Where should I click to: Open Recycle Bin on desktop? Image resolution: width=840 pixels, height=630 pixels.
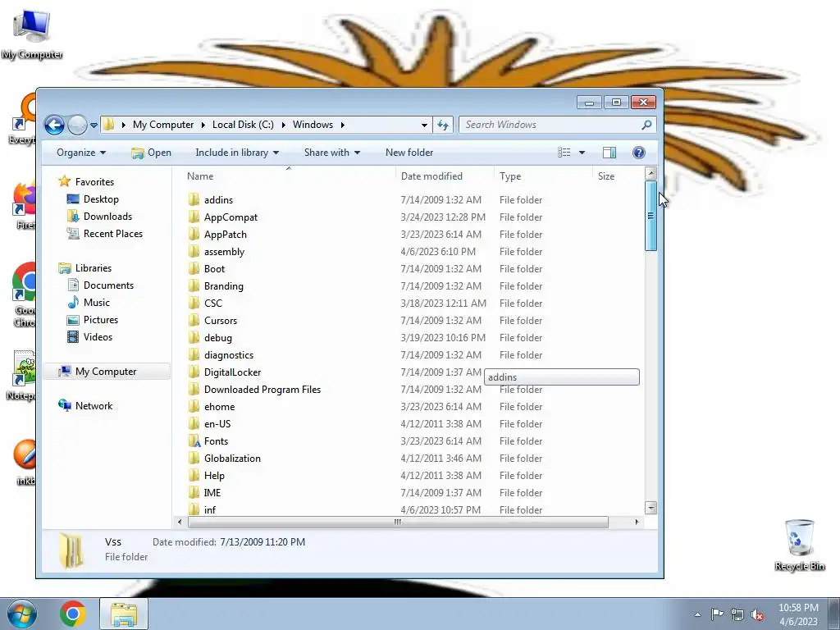[799, 545]
